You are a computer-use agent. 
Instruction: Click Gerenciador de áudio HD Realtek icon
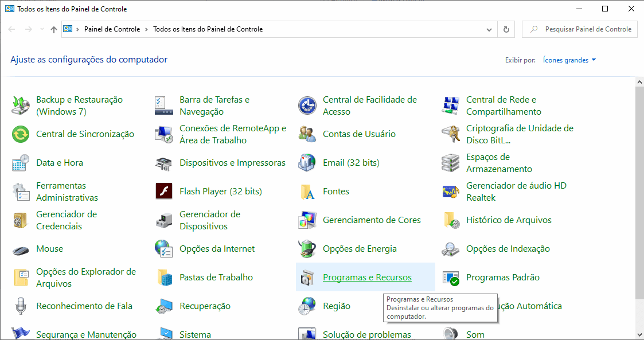[451, 192]
